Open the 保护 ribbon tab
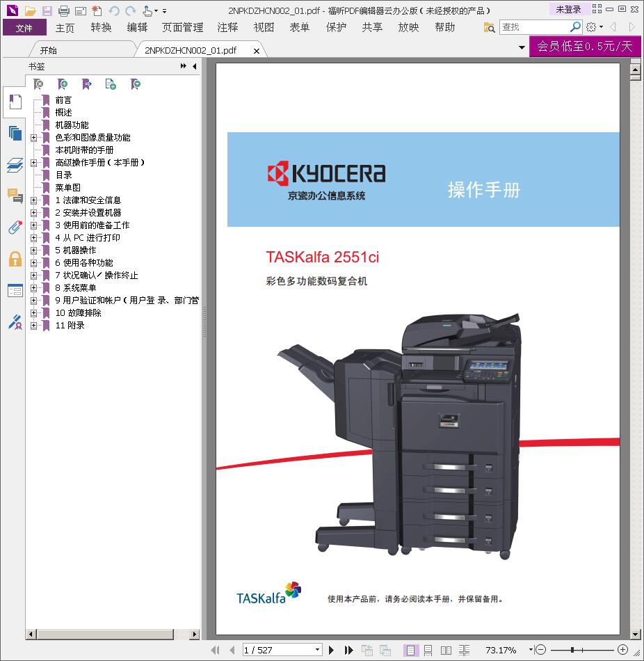 pyautogui.click(x=337, y=28)
